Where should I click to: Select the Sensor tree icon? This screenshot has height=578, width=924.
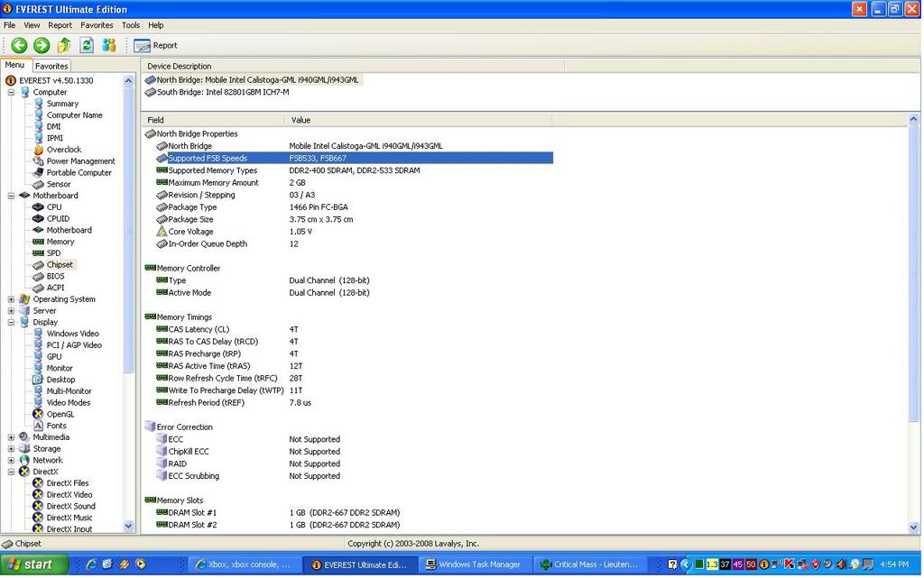[38, 184]
